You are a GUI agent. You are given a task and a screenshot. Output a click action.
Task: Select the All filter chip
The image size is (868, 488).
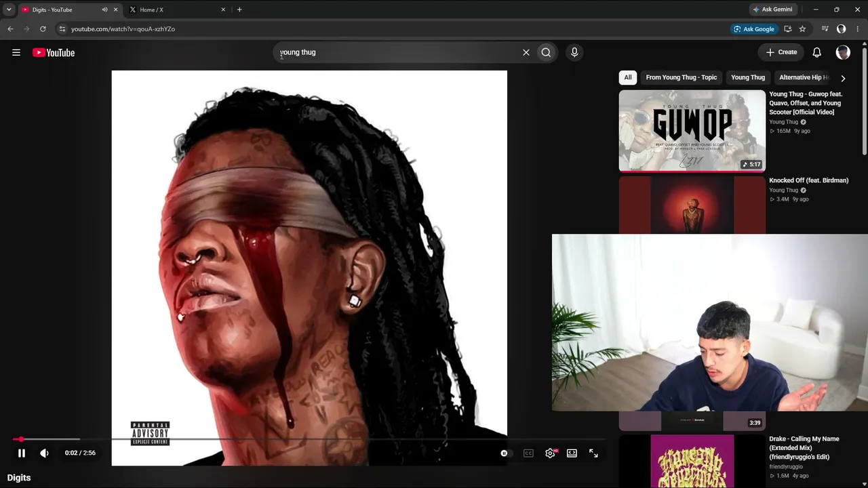click(x=628, y=77)
